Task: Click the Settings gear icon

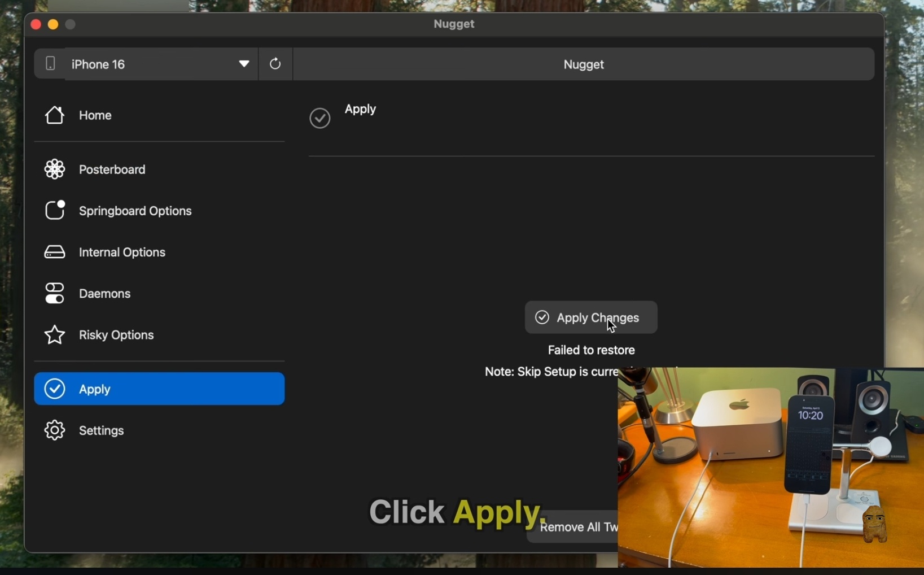Action: pyautogui.click(x=55, y=430)
